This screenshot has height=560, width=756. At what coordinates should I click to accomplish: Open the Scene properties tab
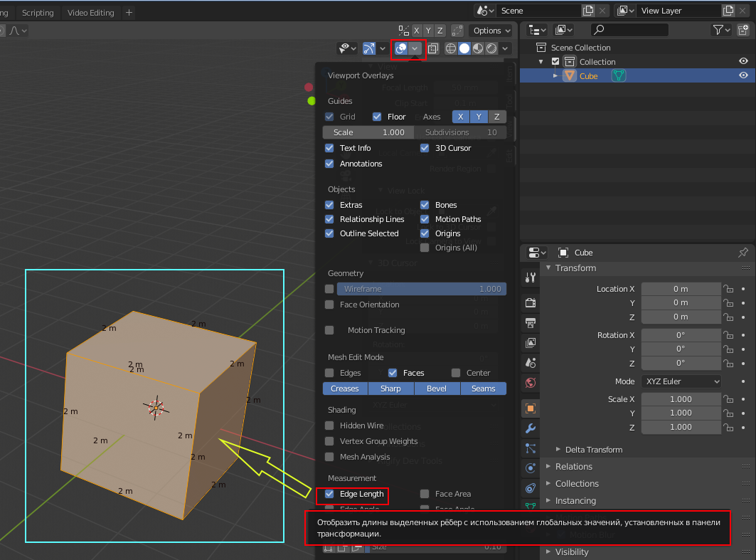click(x=531, y=363)
